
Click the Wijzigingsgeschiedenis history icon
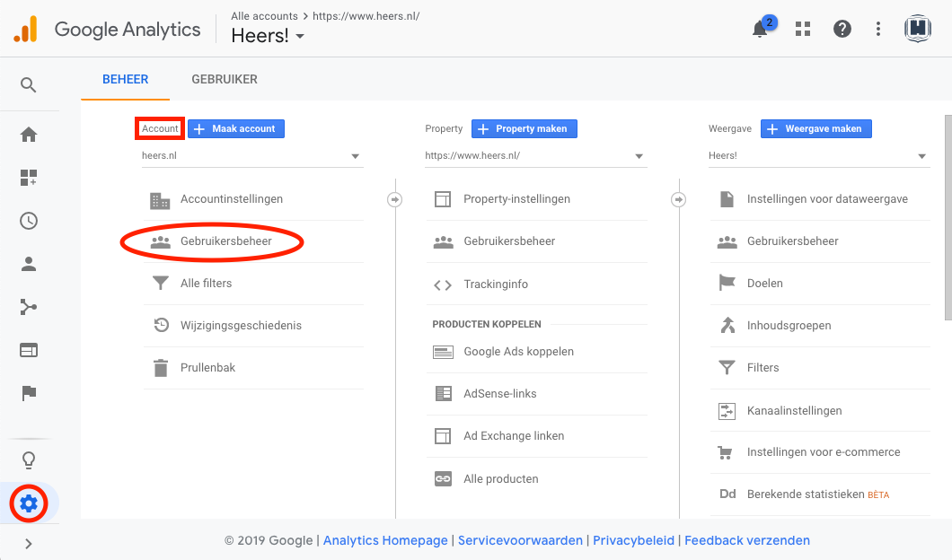(x=161, y=325)
